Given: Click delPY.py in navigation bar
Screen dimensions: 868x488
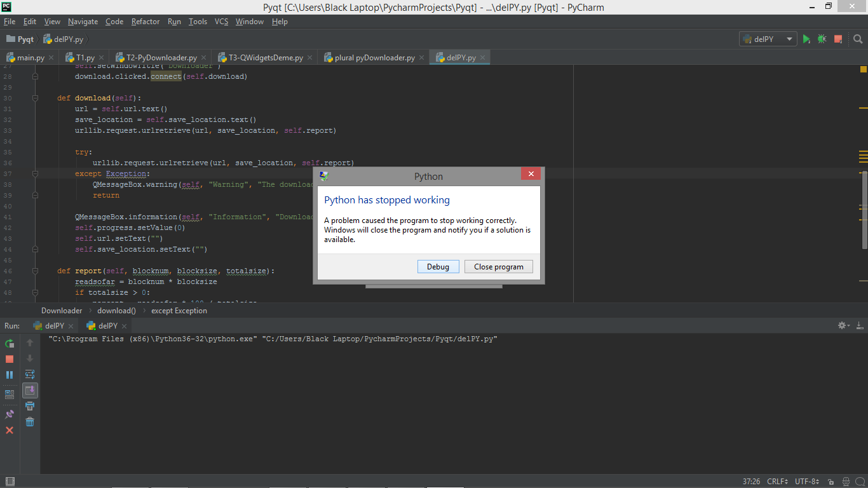Looking at the screenshot, I should (64, 39).
